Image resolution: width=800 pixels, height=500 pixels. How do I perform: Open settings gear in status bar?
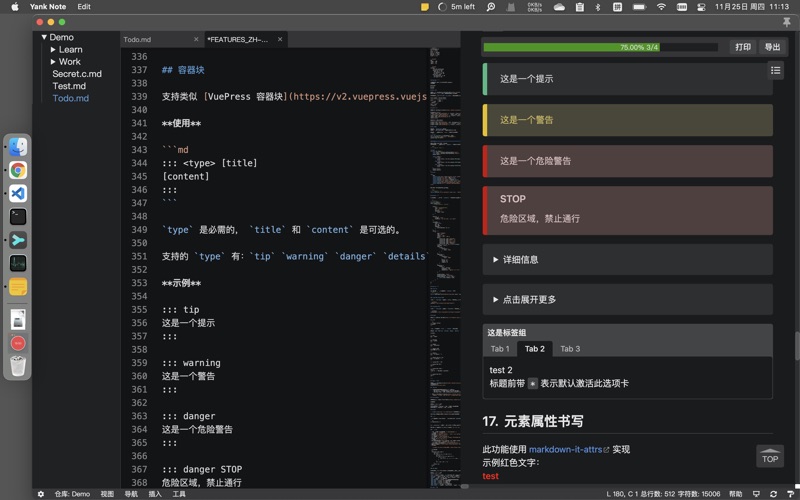pyautogui.click(x=40, y=494)
